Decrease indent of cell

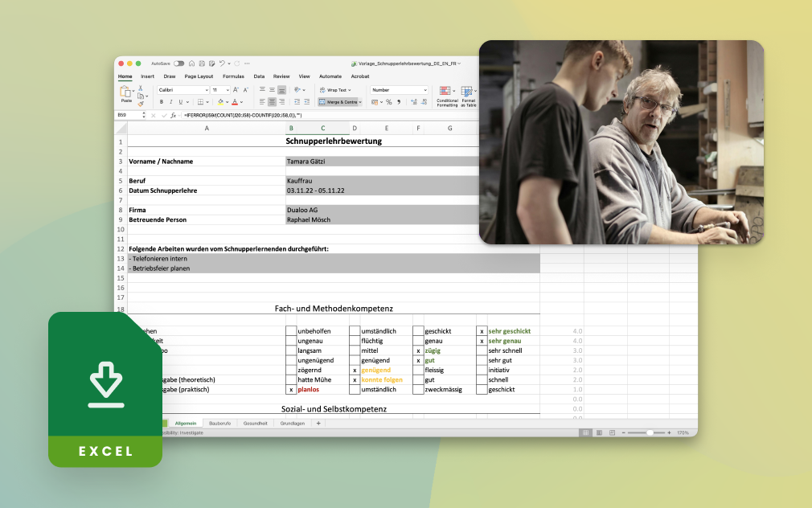pos(297,102)
